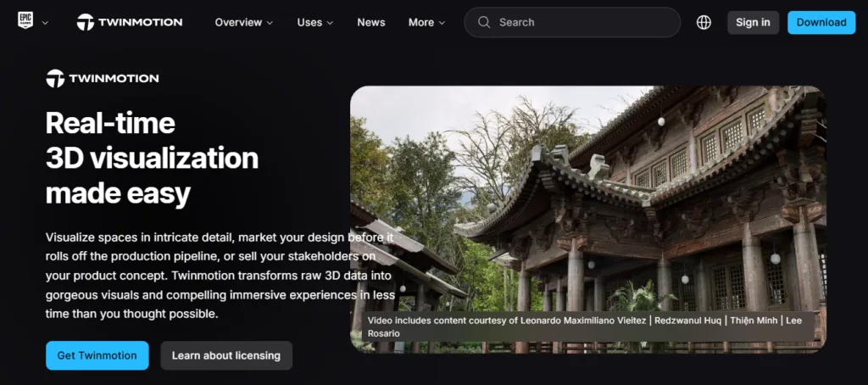Expand the More menu
Image resolution: width=868 pixels, height=385 pixels.
tap(426, 22)
